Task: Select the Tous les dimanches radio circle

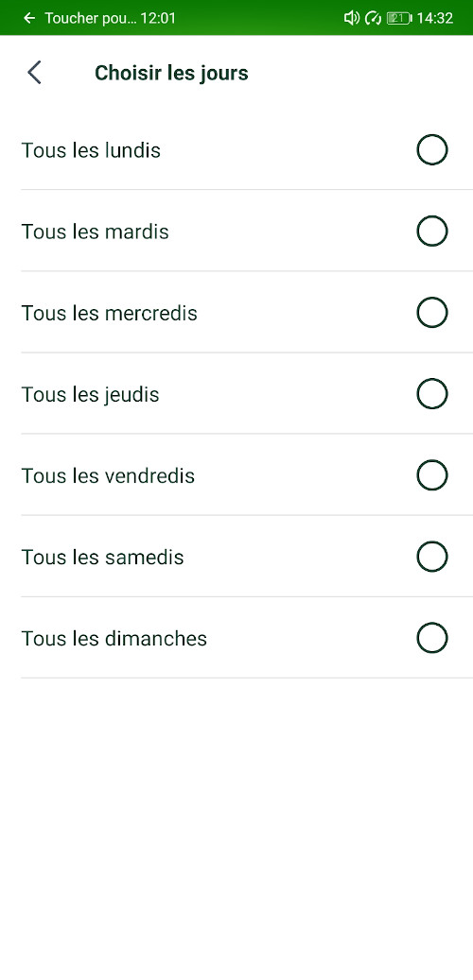Action: tap(432, 638)
